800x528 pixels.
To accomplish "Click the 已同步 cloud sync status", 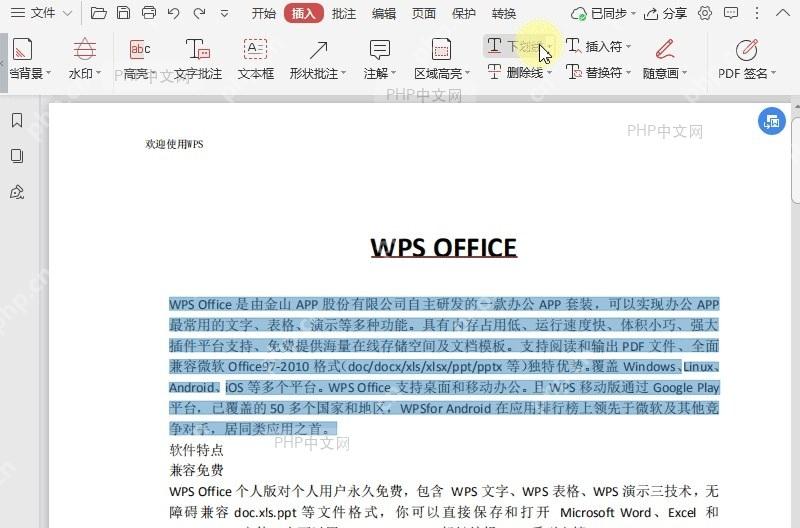I will (603, 13).
